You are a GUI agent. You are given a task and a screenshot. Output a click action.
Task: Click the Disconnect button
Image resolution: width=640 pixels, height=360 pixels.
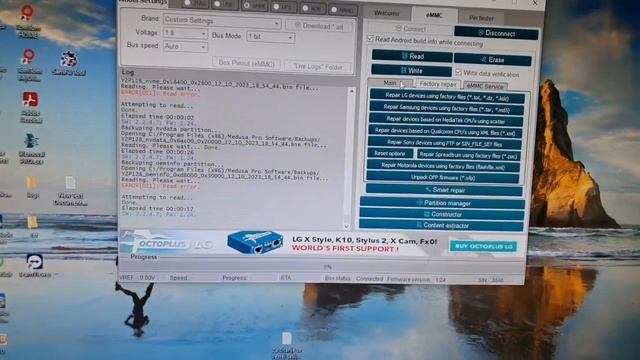point(496,33)
